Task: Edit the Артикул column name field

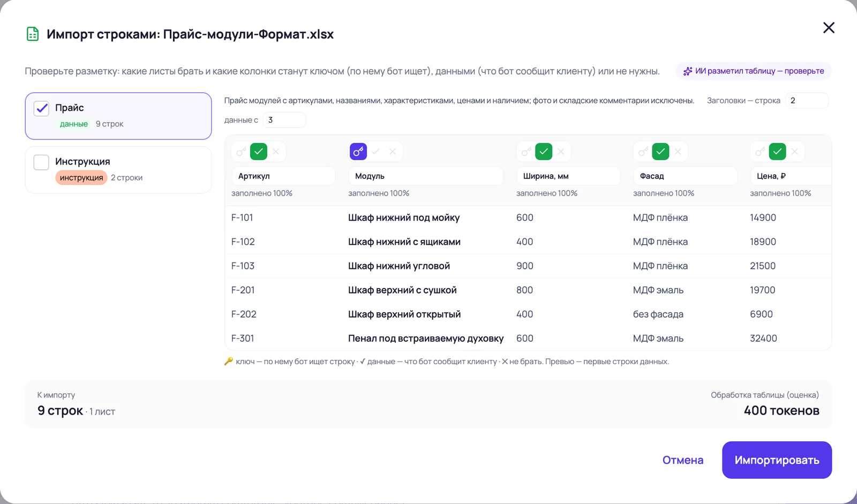Action: point(283,176)
